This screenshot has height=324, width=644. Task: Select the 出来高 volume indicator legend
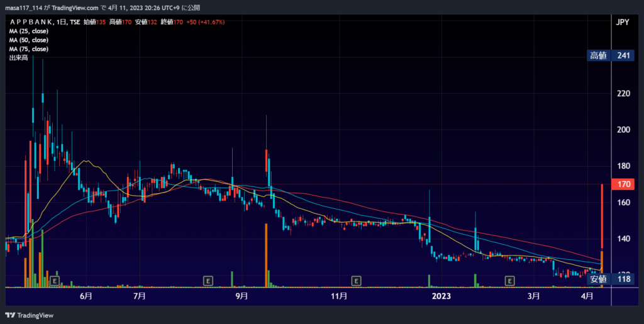(18, 58)
